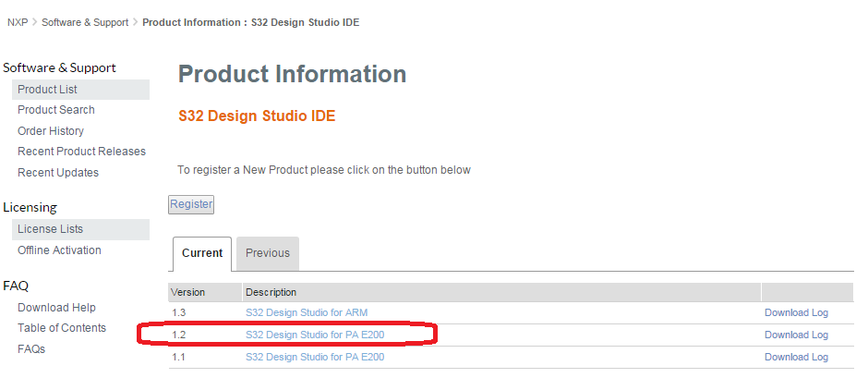Open Recent Updates sidebar link

point(58,173)
